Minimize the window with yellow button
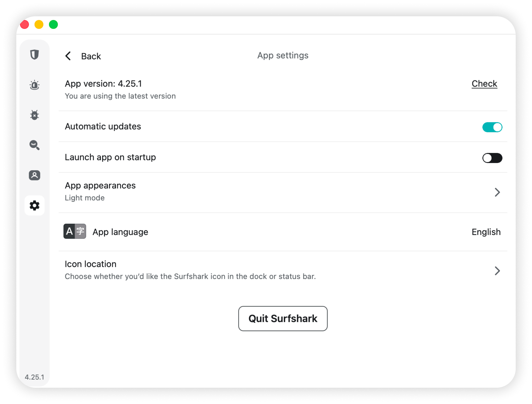Image resolution: width=532 pixels, height=404 pixels. click(x=39, y=24)
